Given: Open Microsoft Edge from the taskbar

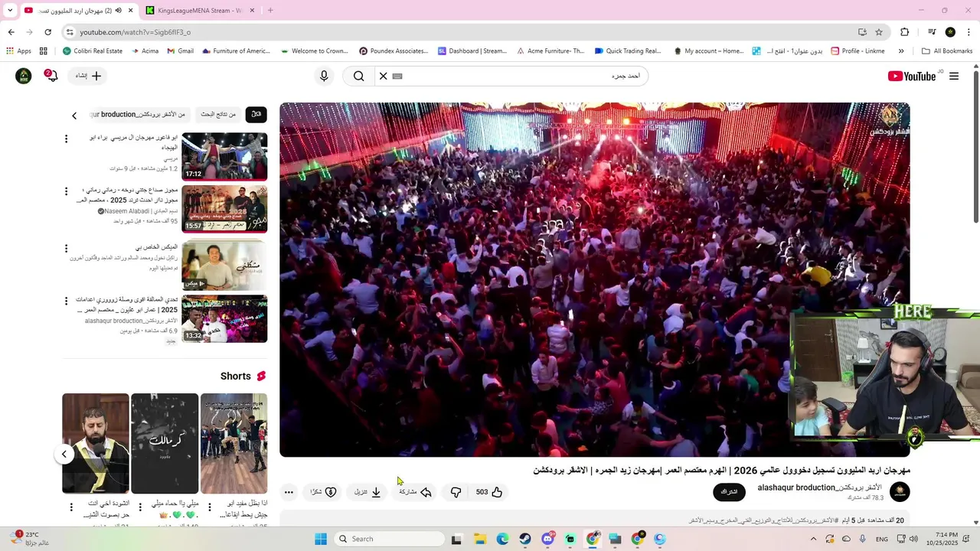Looking at the screenshot, I should point(502,539).
